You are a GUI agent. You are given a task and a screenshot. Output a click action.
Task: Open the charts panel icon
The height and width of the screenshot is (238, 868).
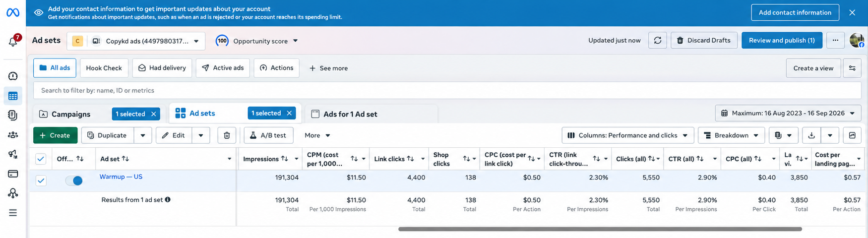(x=852, y=135)
